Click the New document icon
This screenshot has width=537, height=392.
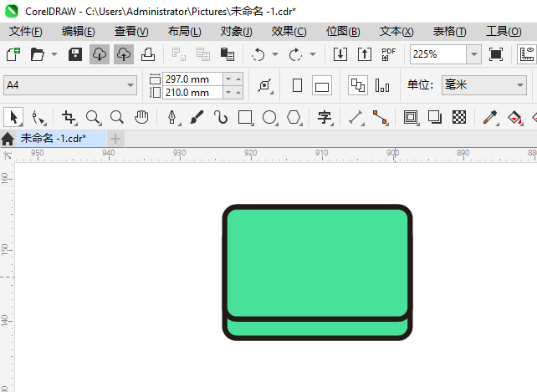pos(13,54)
